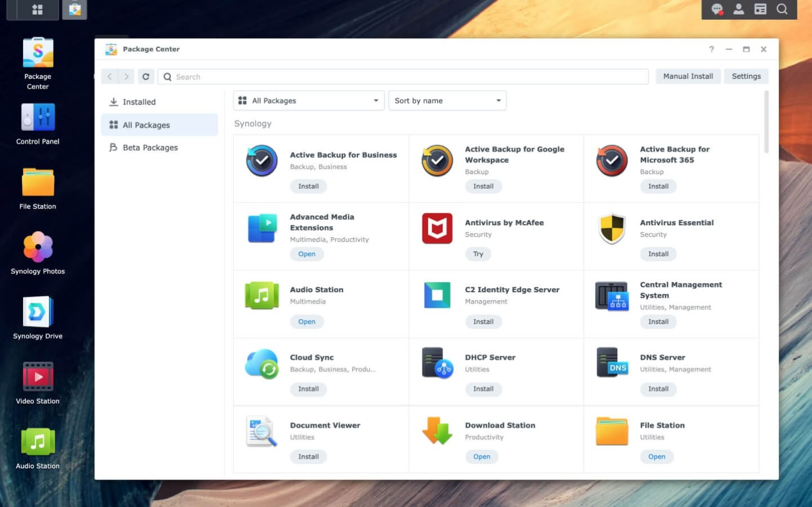Viewport: 812px width, 507px height.
Task: Open the Sort by name dropdown
Action: click(447, 101)
